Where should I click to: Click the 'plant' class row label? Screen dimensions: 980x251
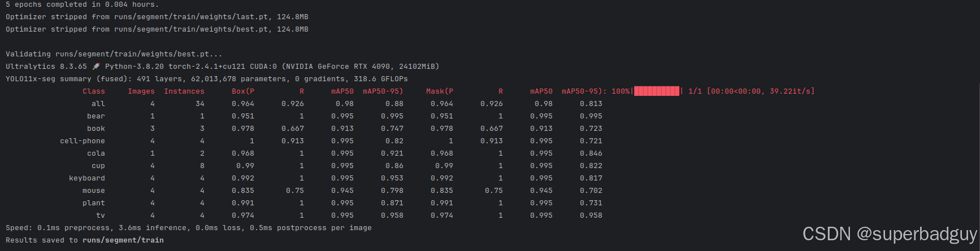tap(94, 203)
